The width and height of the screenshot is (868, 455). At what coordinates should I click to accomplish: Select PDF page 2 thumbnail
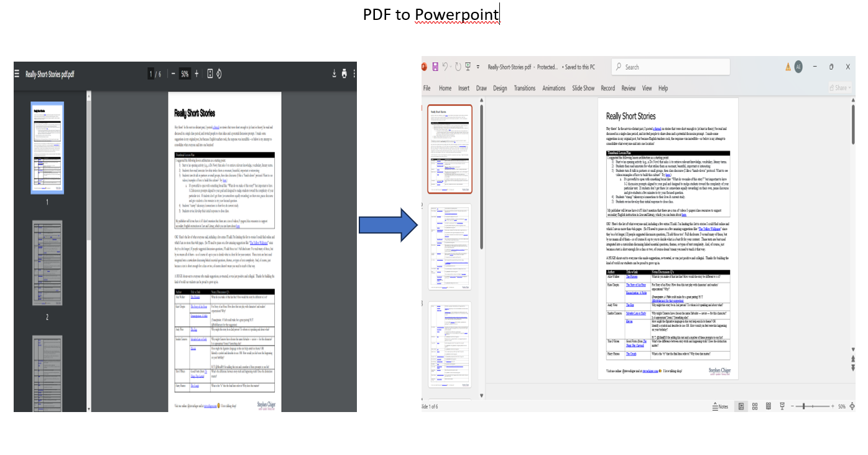pyautogui.click(x=47, y=263)
